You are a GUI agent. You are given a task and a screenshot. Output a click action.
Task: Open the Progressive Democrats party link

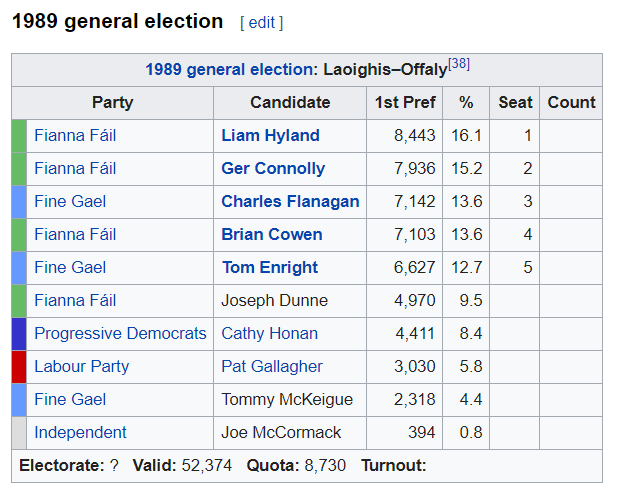[120, 333]
